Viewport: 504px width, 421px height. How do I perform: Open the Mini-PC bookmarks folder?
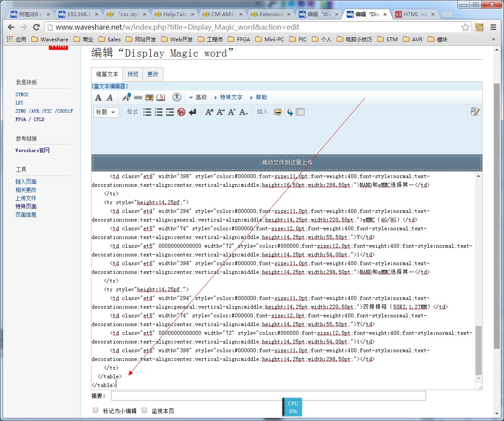tap(270, 39)
